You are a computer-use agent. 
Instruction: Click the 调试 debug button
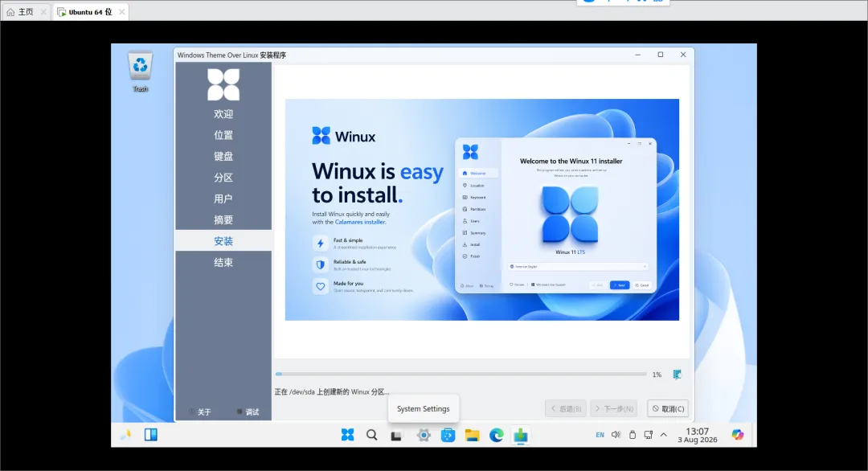(x=248, y=412)
